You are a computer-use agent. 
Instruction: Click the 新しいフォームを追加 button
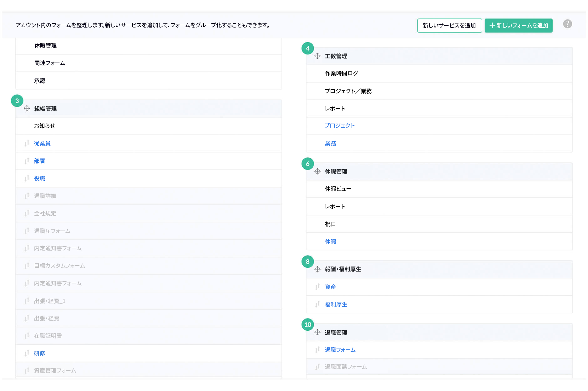pyautogui.click(x=519, y=25)
